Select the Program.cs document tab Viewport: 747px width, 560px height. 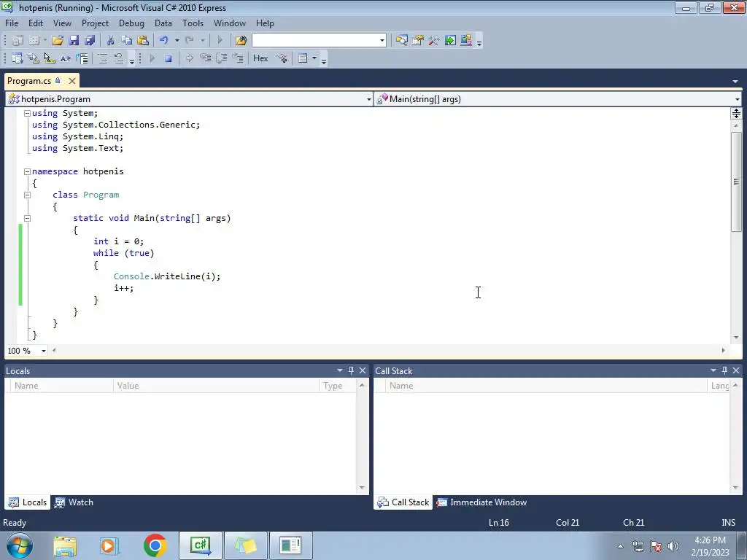pyautogui.click(x=29, y=81)
